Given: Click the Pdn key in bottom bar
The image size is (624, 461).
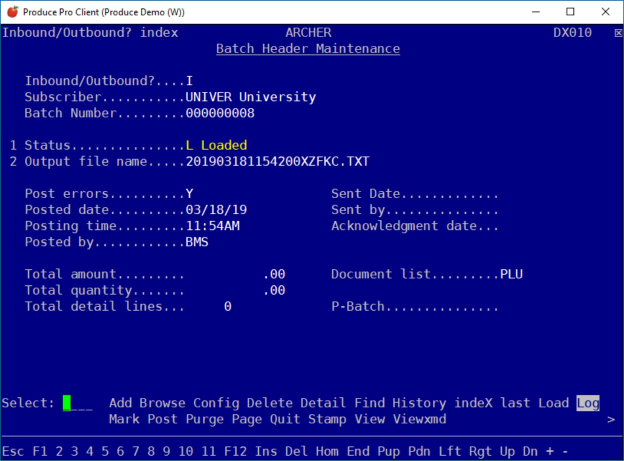Looking at the screenshot, I should click(419, 451).
